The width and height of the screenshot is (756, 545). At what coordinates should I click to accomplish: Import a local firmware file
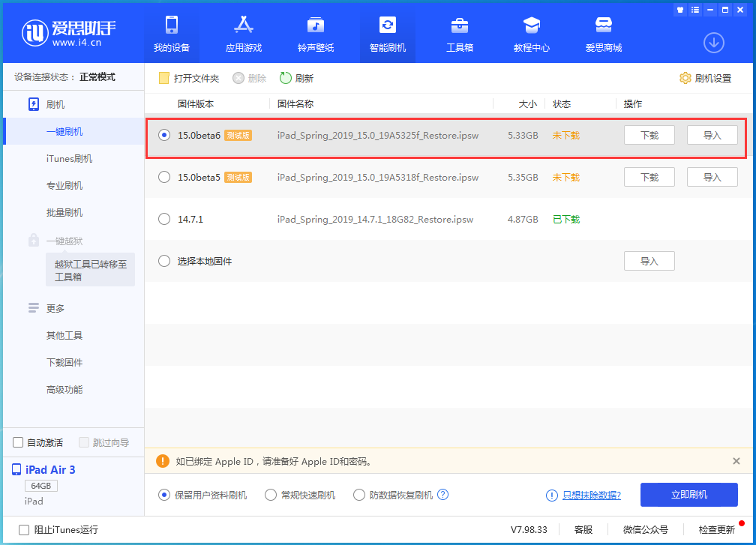tap(649, 261)
